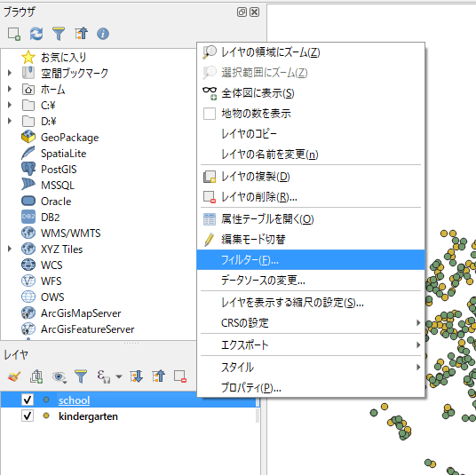
Task: Select the PostGIS item in browser tree
Action: pyautogui.click(x=59, y=170)
